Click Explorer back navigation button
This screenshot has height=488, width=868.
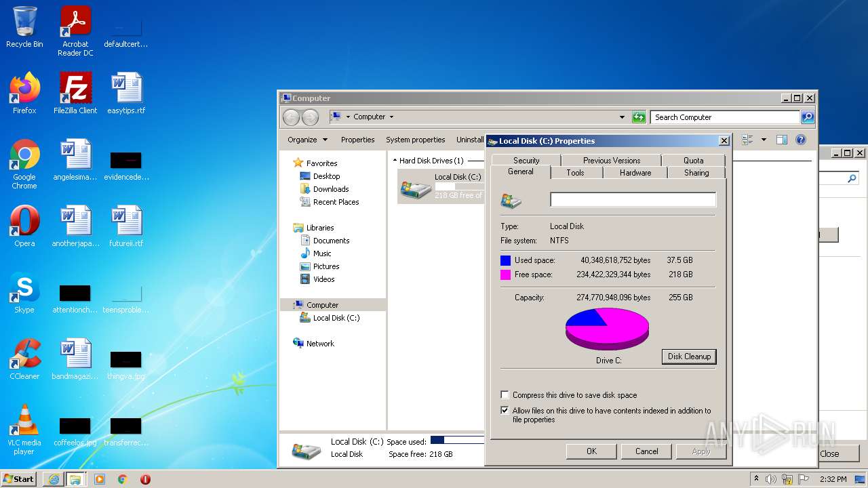(x=291, y=117)
